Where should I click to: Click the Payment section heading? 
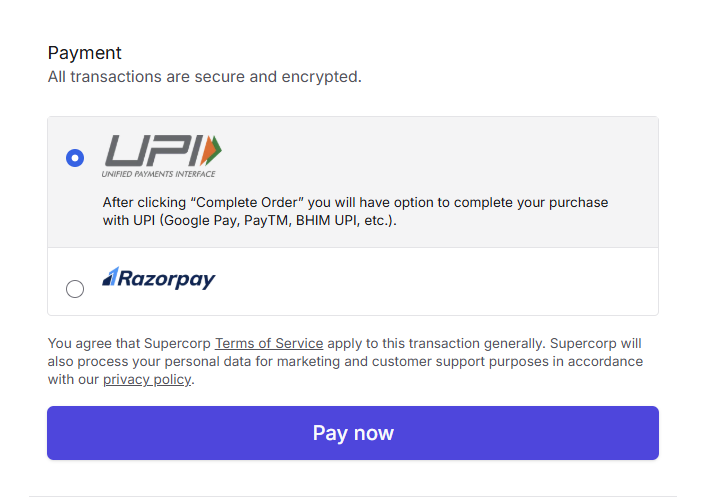(85, 53)
